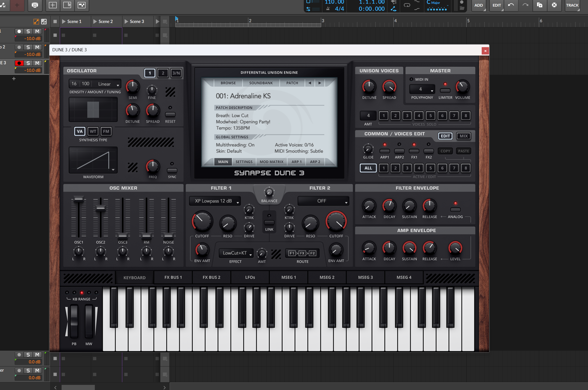Click the MW modulation wheel

click(x=89, y=321)
